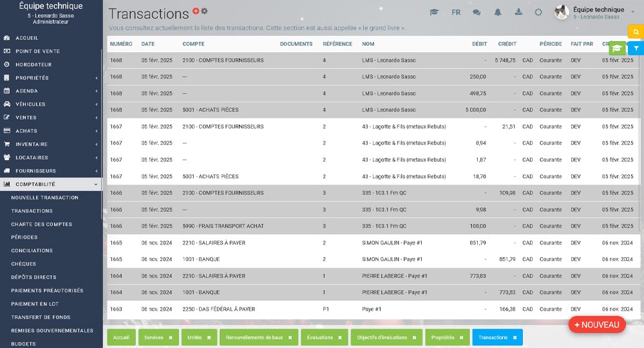
Task: Click the download icon in header
Action: click(x=518, y=12)
